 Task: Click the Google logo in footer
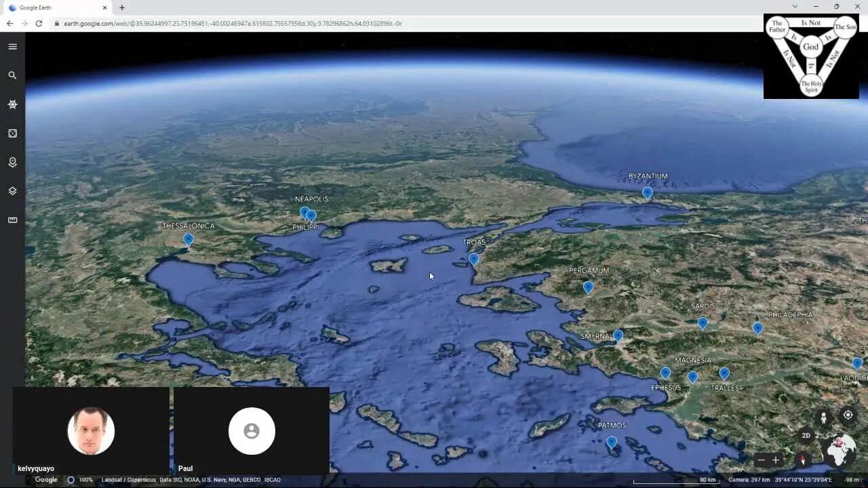(x=46, y=479)
